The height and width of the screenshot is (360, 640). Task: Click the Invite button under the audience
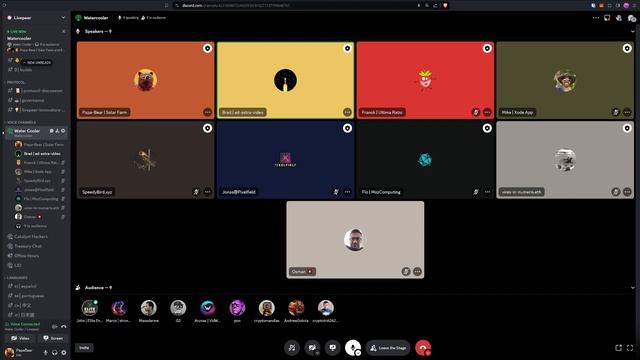coord(84,348)
